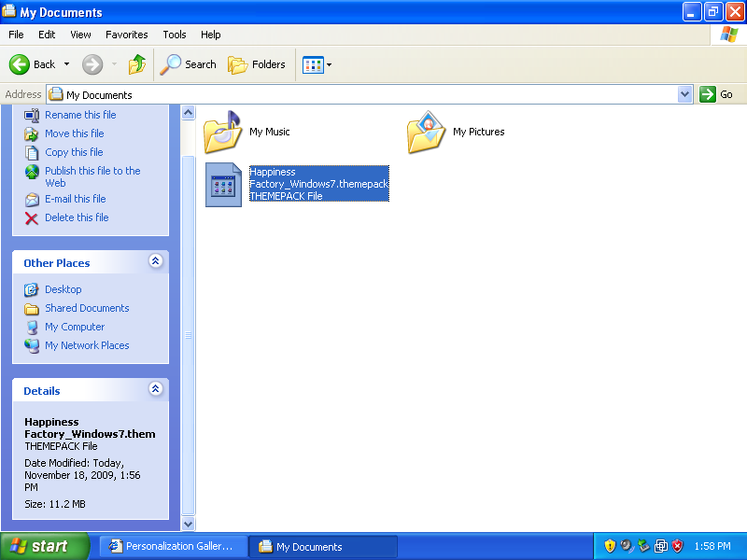Click Copy this file link
The width and height of the screenshot is (747, 560).
(x=74, y=152)
